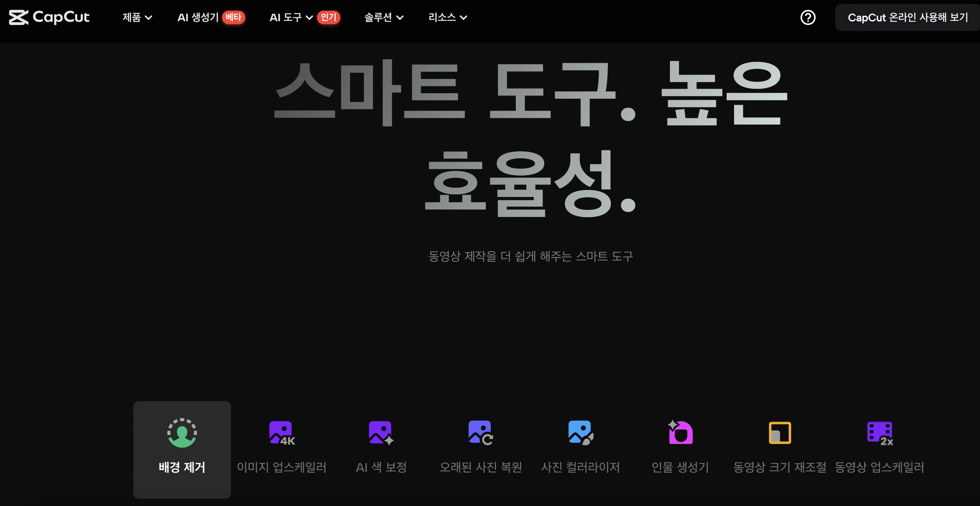Click the CapCut logo icon
This screenshot has width=980, height=506.
click(x=18, y=17)
